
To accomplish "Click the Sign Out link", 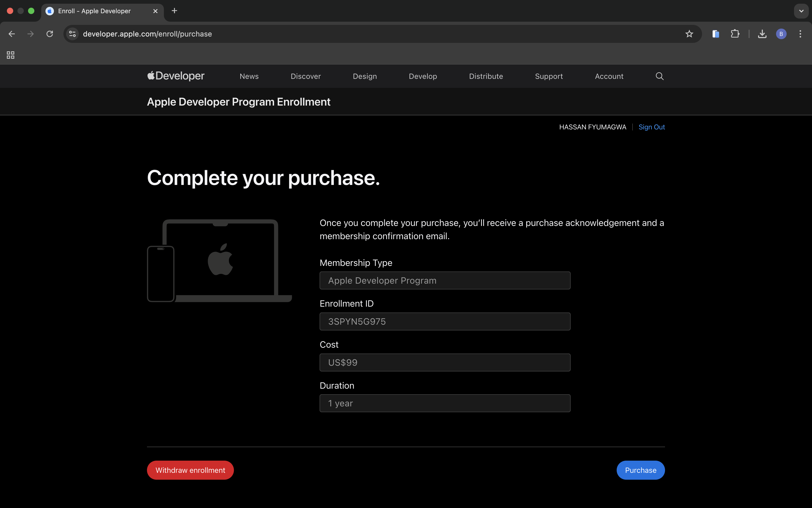I will [652, 127].
